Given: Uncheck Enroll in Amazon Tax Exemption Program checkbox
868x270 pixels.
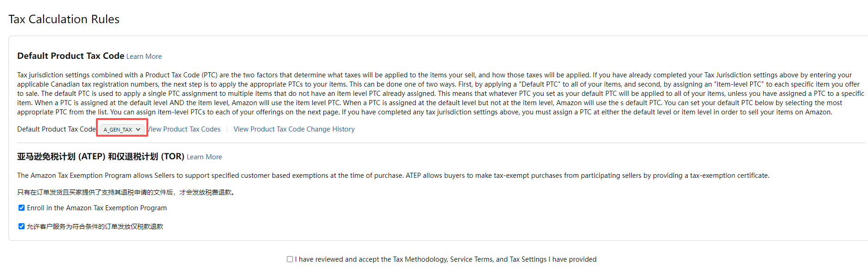Looking at the screenshot, I should [x=21, y=208].
